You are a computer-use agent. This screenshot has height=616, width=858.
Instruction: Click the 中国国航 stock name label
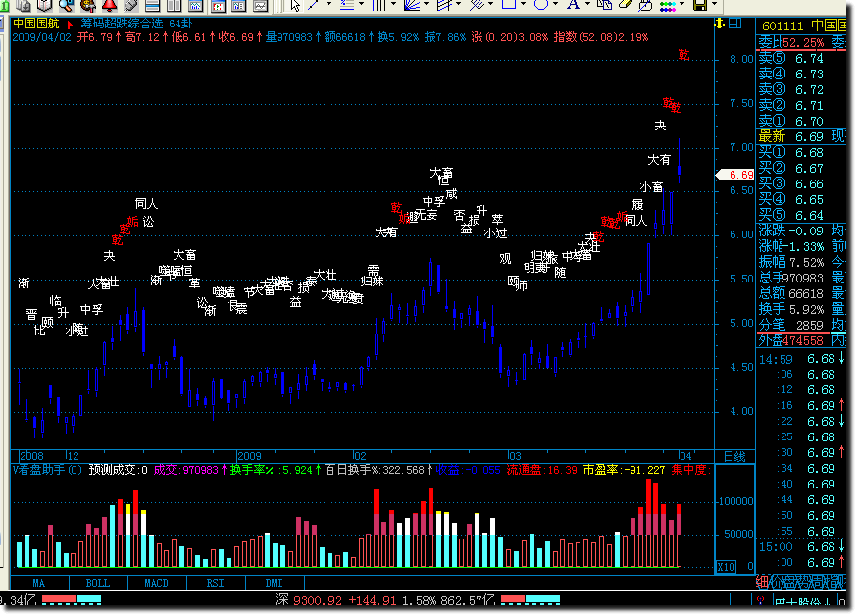(x=36, y=24)
